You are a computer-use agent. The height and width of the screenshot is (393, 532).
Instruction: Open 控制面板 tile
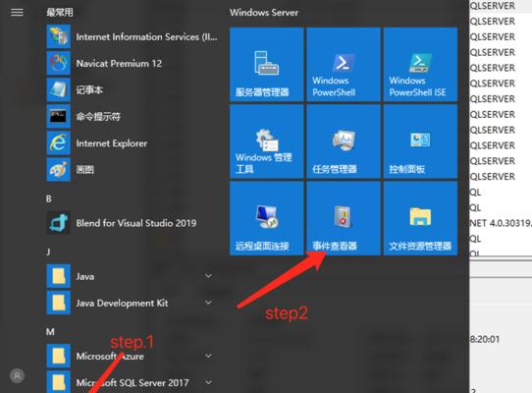click(420, 141)
